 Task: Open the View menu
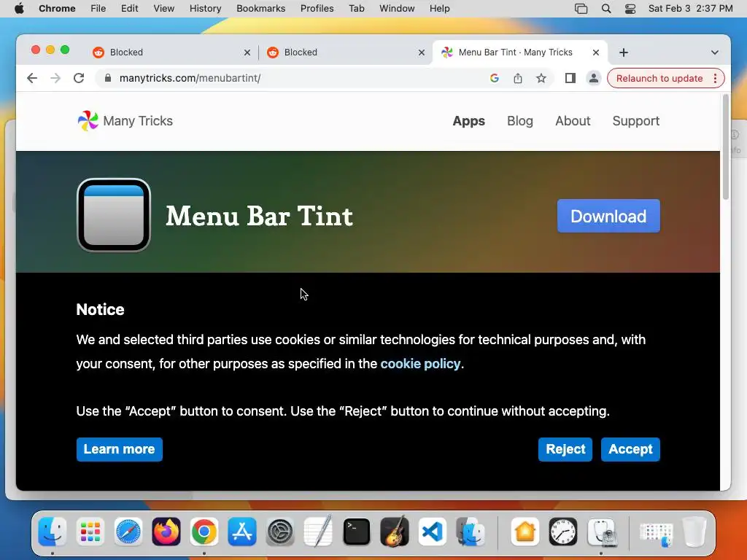(x=164, y=9)
